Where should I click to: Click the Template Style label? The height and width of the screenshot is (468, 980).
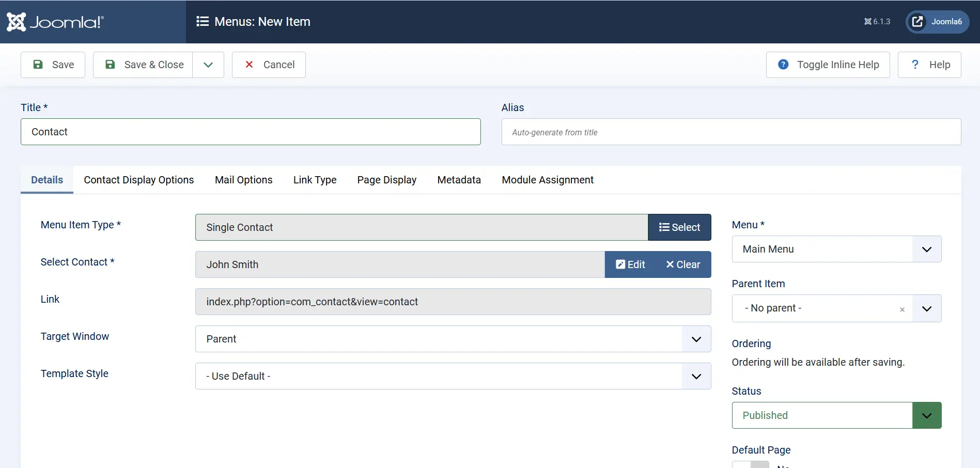click(74, 373)
